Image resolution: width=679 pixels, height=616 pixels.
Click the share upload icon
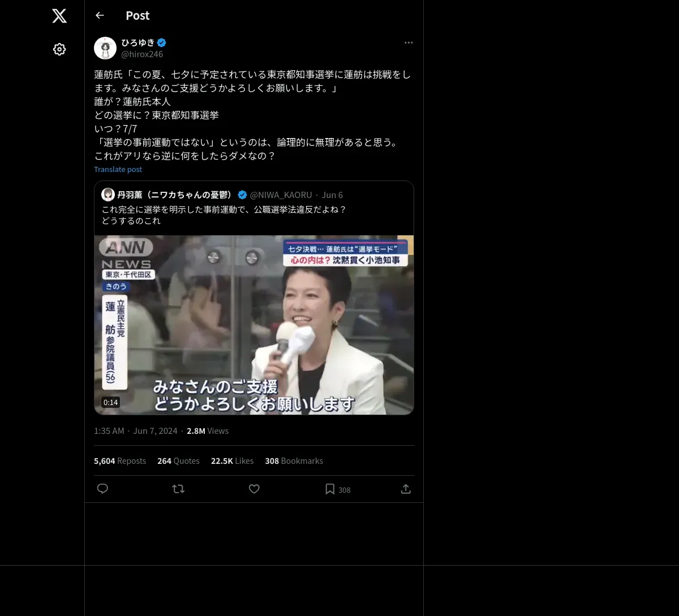tap(406, 489)
